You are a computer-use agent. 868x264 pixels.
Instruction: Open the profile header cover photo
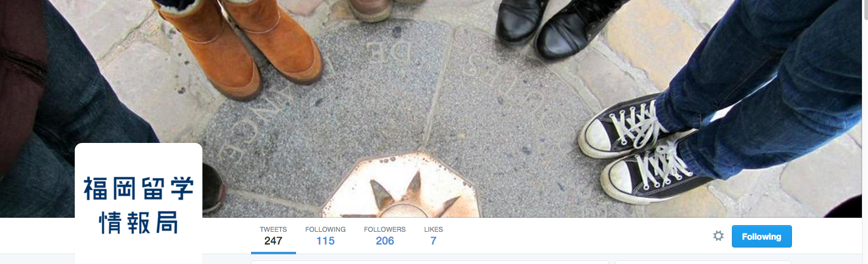click(434, 108)
